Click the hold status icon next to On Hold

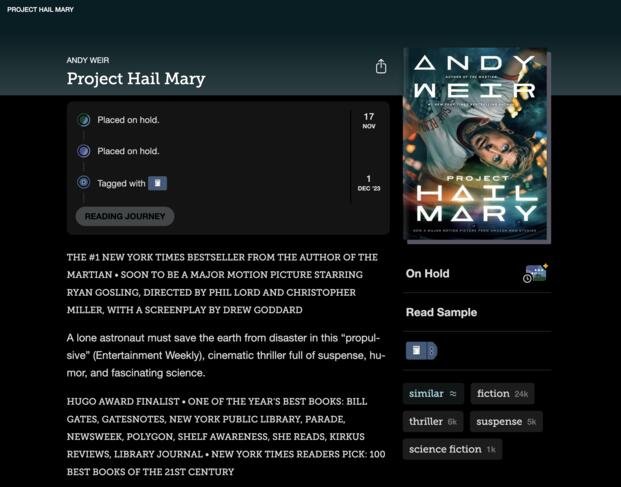point(535,273)
